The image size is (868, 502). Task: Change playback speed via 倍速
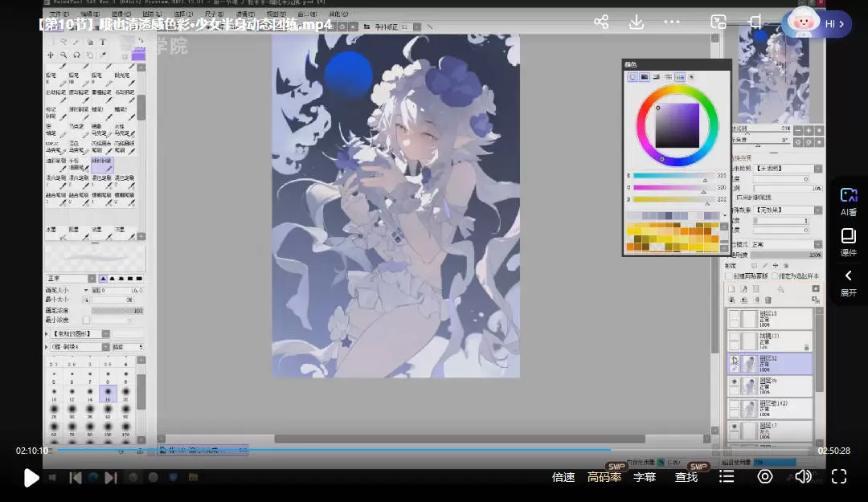point(563,477)
